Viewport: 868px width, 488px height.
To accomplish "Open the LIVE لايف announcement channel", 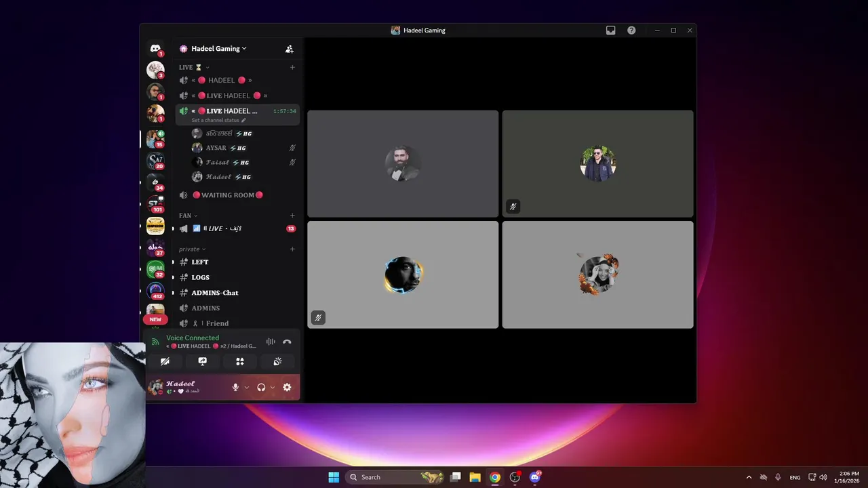I will coord(237,228).
